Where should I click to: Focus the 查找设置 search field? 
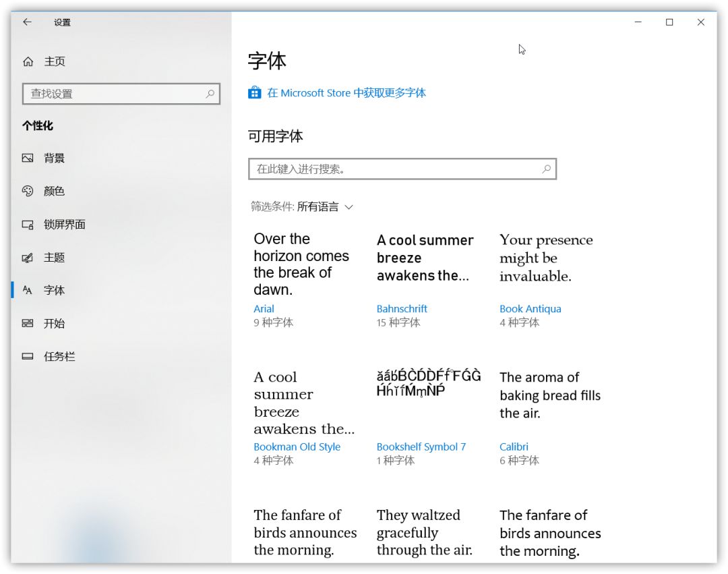pos(121,94)
